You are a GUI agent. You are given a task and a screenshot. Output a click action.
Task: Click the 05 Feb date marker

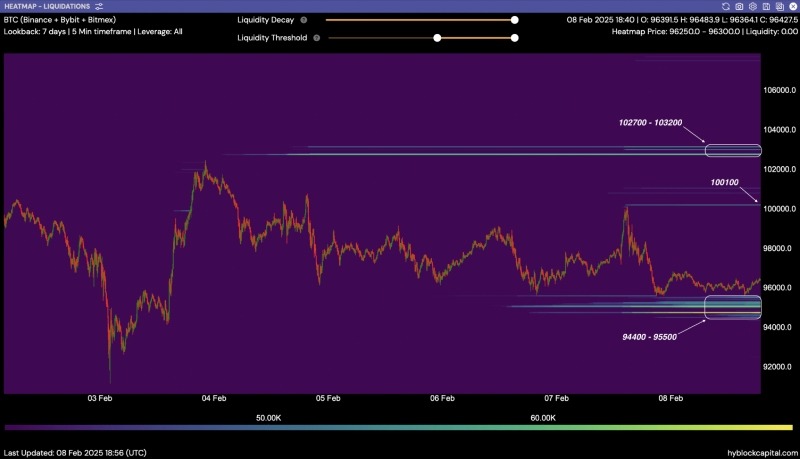328,398
